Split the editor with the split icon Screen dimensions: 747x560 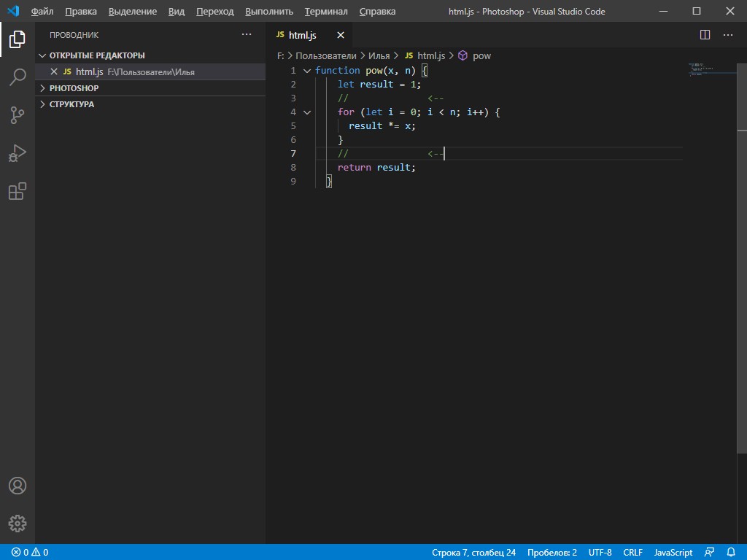(704, 34)
